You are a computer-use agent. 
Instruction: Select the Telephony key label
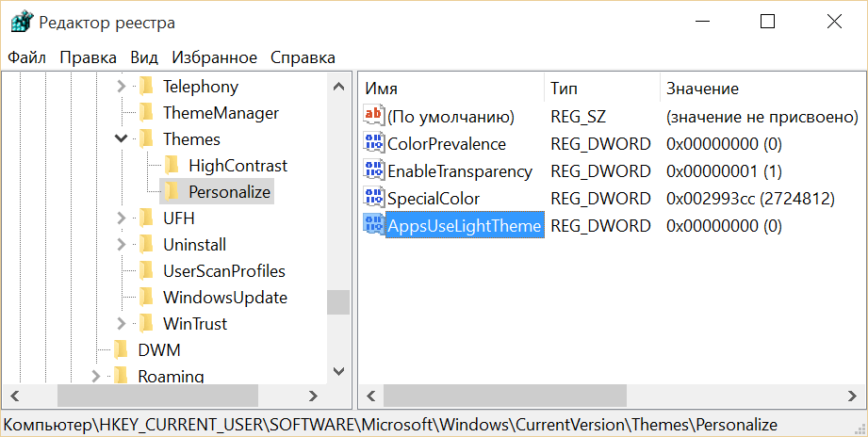201,87
